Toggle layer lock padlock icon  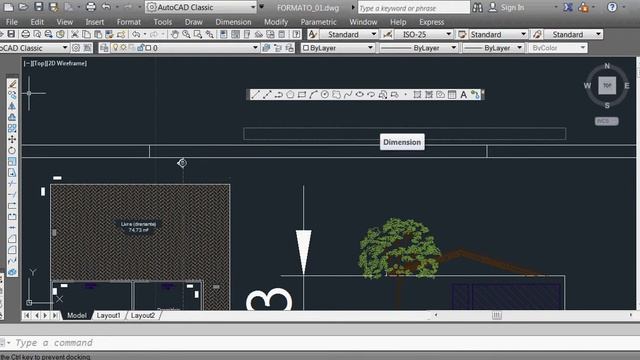tap(140, 48)
